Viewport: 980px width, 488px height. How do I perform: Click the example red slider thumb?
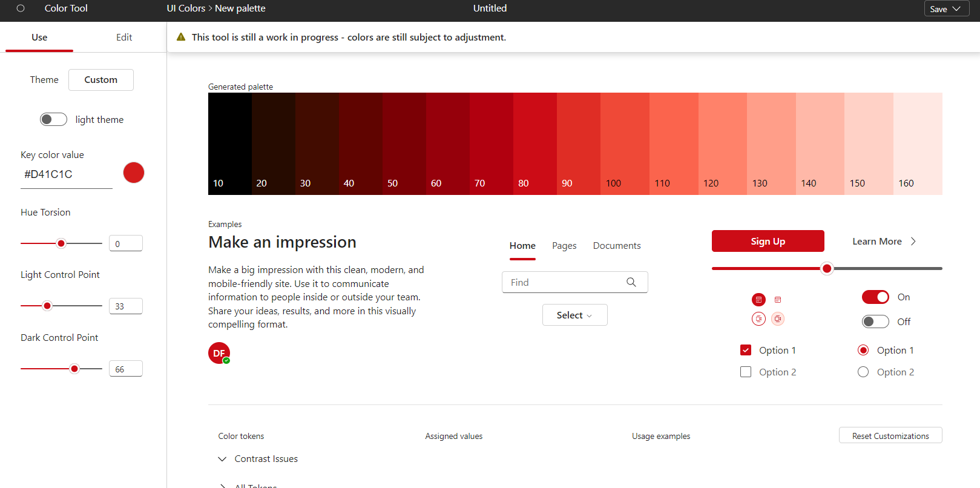click(827, 268)
